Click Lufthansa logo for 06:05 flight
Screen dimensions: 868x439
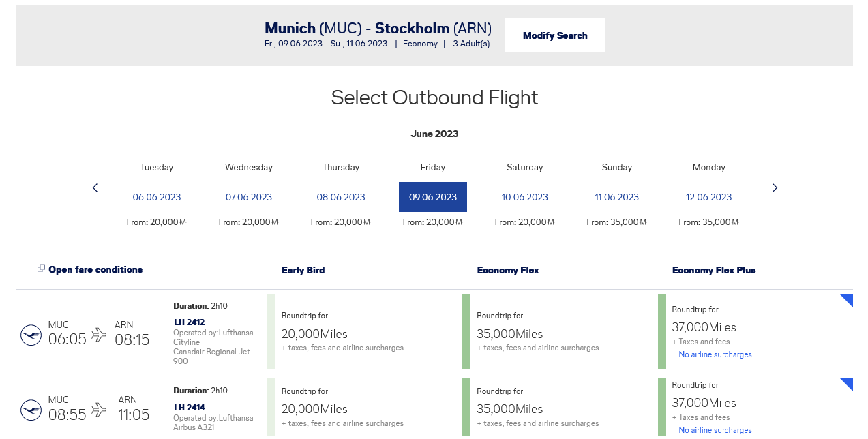click(x=31, y=335)
